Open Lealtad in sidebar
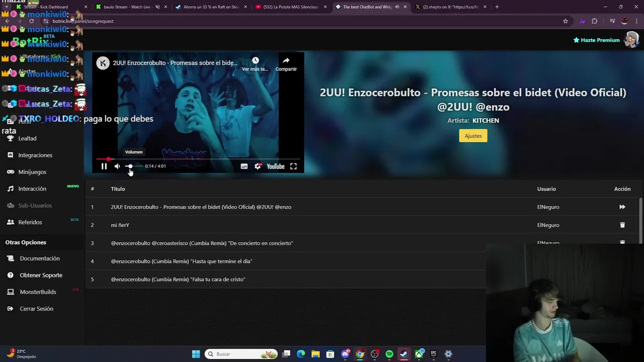 tap(27, 138)
